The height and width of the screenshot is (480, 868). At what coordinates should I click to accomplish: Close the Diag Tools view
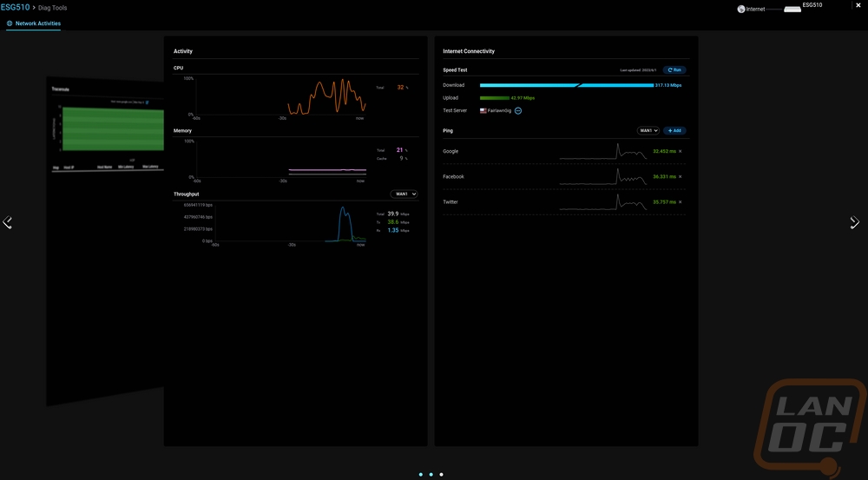click(858, 5)
